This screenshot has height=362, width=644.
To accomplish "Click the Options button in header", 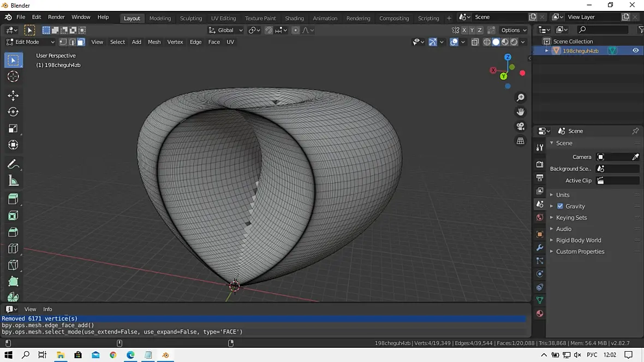I will pyautogui.click(x=514, y=30).
